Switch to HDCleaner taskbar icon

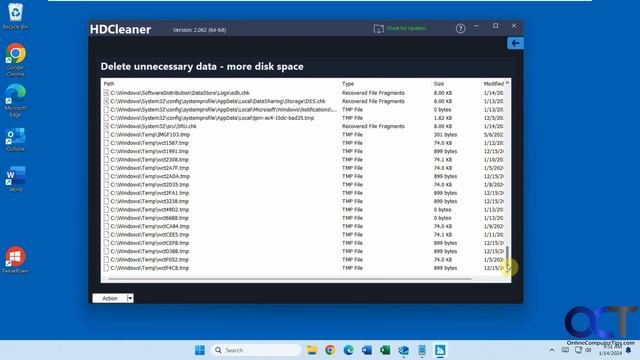coord(440,350)
